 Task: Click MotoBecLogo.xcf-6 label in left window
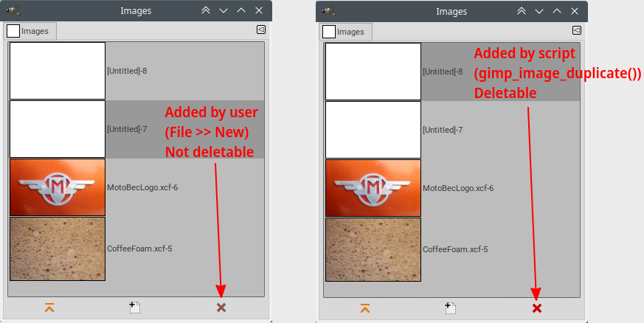[142, 187]
